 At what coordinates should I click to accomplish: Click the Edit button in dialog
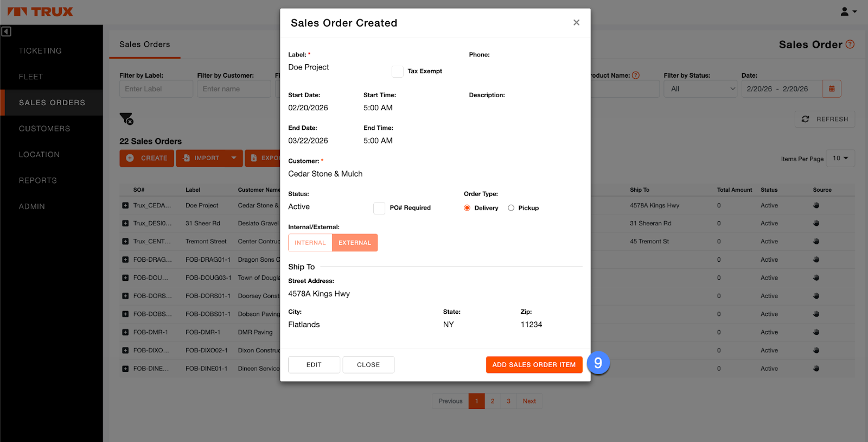[x=314, y=365]
